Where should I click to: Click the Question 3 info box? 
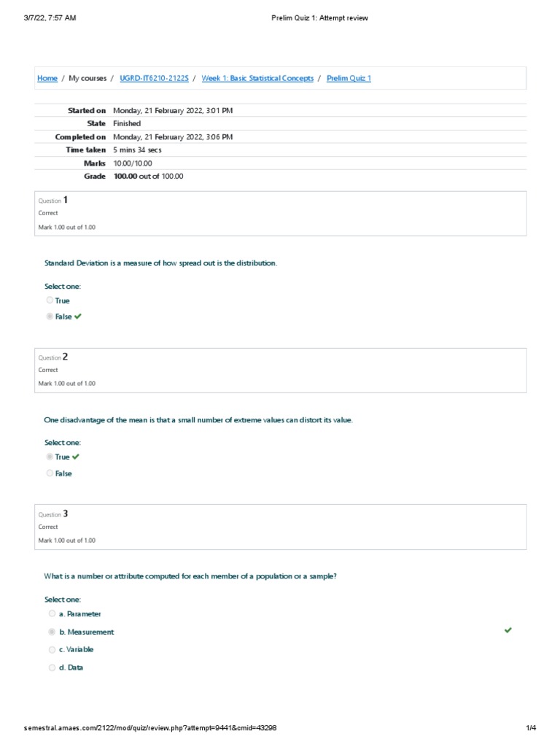(x=280, y=527)
